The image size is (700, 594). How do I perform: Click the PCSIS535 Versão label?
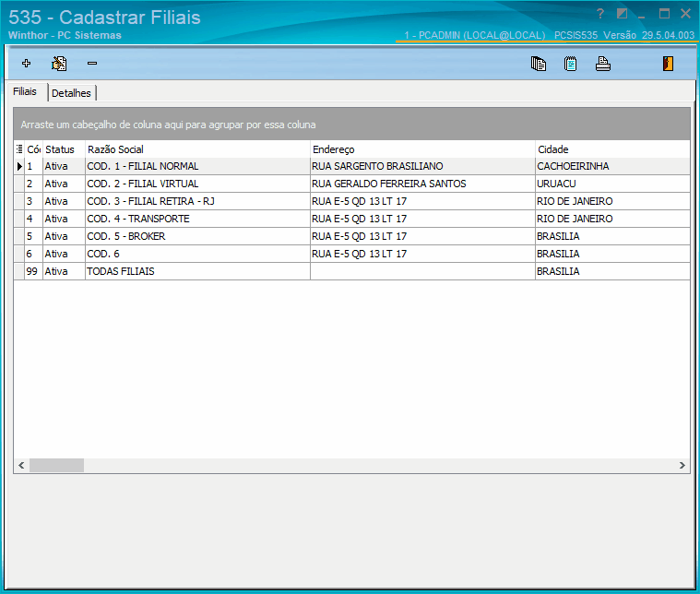(x=624, y=35)
